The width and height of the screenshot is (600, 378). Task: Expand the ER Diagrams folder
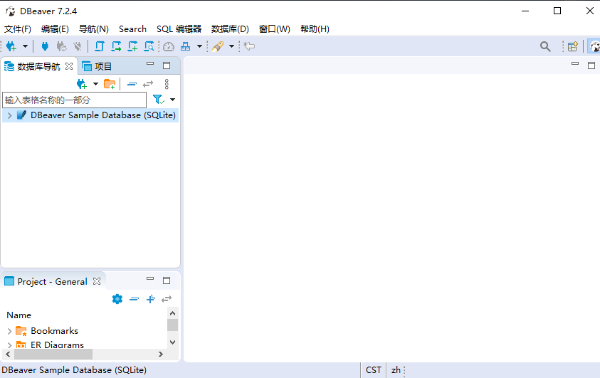pyautogui.click(x=10, y=345)
